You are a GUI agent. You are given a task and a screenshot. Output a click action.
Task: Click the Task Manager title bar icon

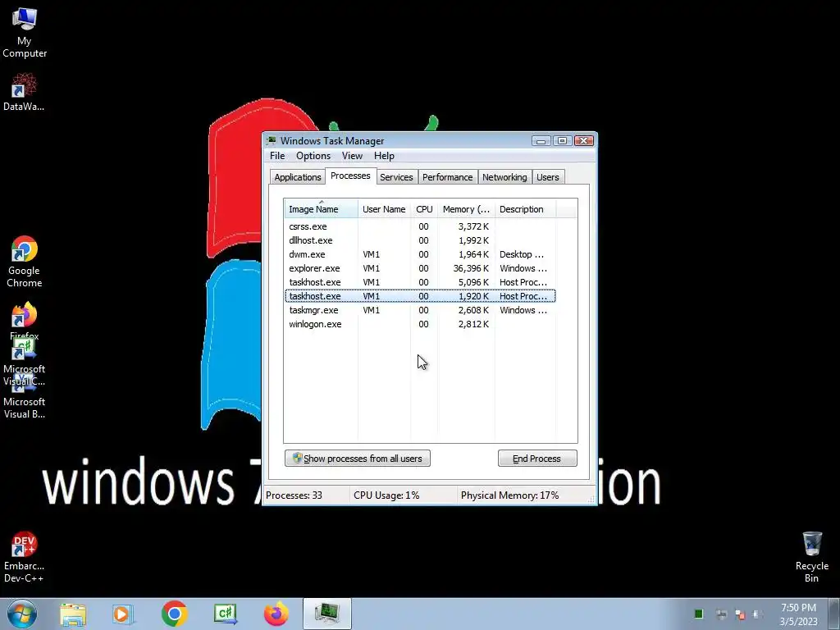click(272, 141)
